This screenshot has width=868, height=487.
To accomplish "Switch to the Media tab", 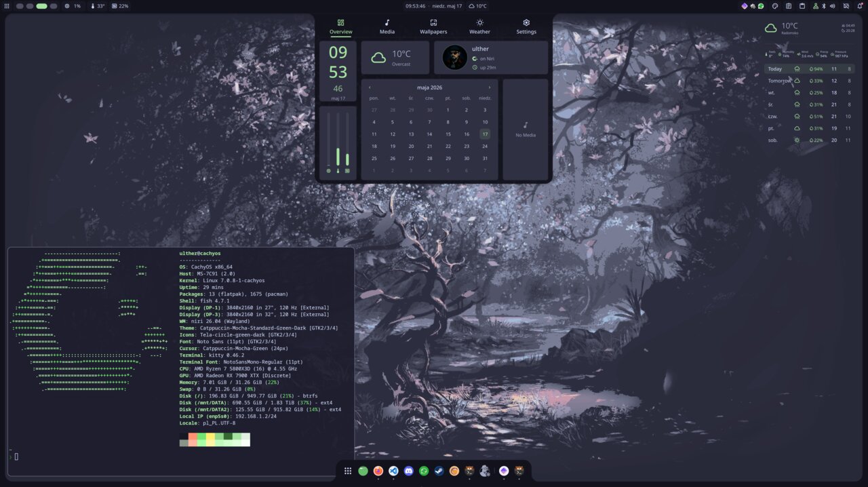I will (387, 26).
